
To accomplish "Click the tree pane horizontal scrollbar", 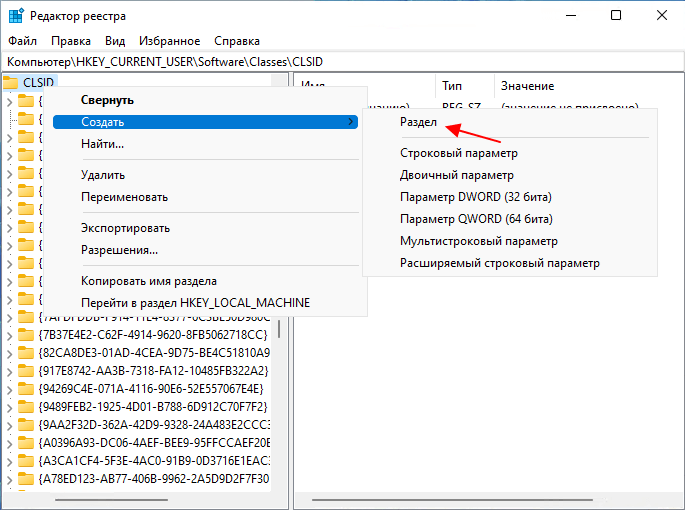I will coord(111,500).
